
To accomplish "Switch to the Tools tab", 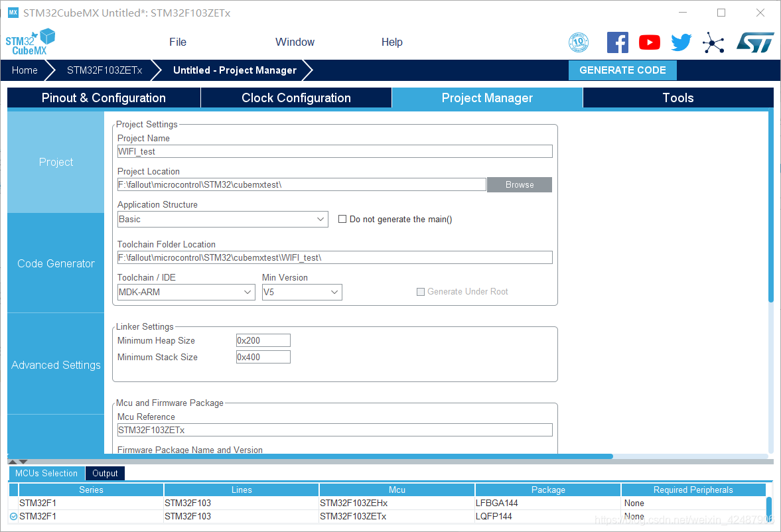I will point(678,98).
